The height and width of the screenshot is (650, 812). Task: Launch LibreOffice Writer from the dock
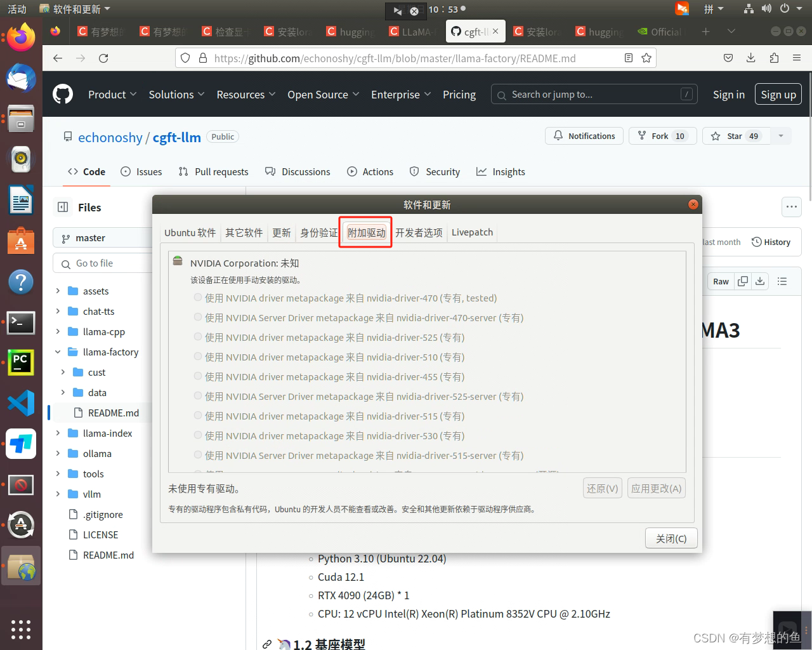tap(21, 200)
